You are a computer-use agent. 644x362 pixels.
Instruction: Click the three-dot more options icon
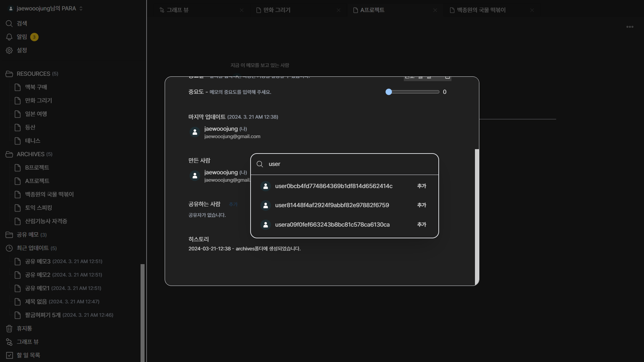tap(630, 27)
